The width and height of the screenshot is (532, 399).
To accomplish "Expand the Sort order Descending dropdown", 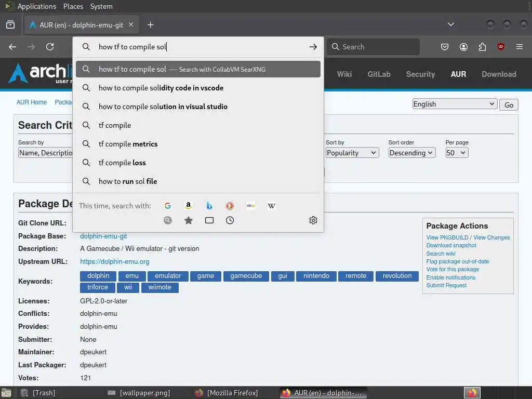I will (412, 153).
